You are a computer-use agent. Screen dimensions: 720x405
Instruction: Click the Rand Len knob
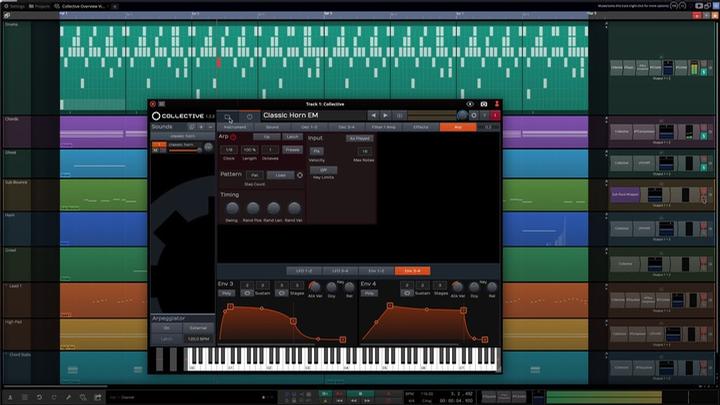coord(273,208)
